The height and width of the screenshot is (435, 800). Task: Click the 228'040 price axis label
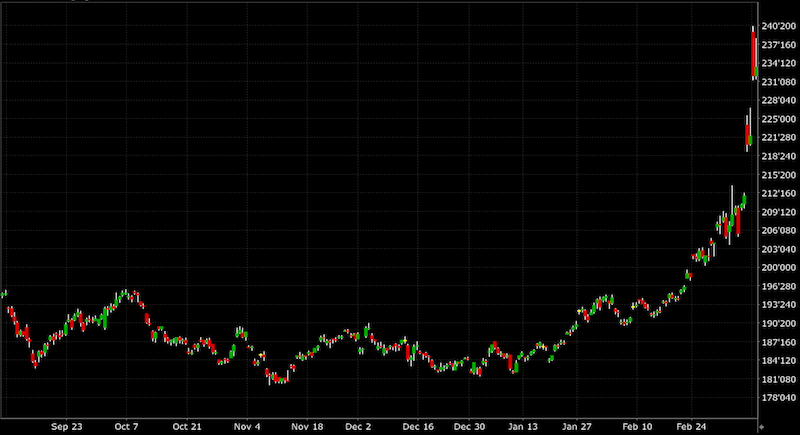tap(779, 100)
